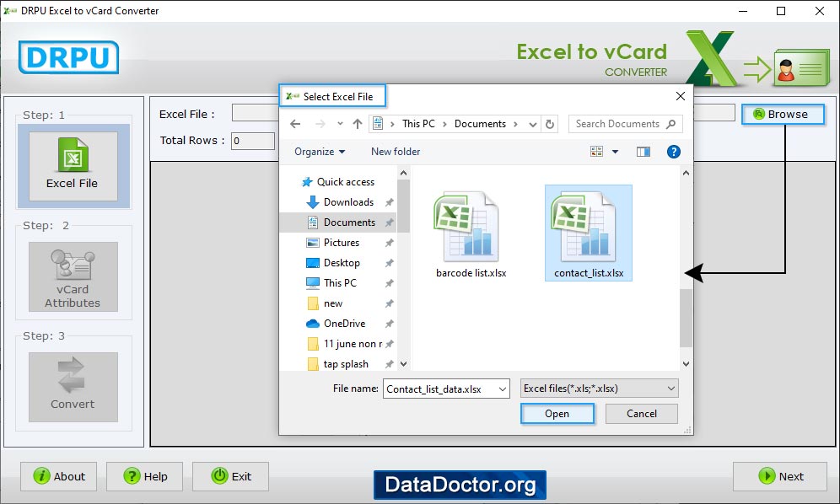840x504 pixels.
Task: Open the Help button
Action: tap(145, 476)
